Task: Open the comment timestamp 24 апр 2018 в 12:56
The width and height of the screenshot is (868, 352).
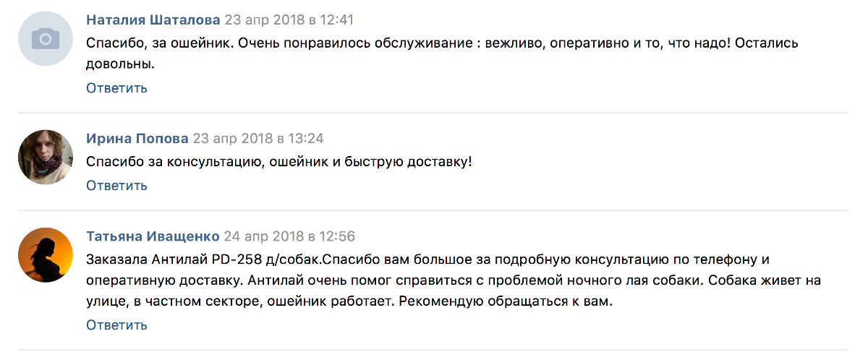Action: tap(289, 236)
